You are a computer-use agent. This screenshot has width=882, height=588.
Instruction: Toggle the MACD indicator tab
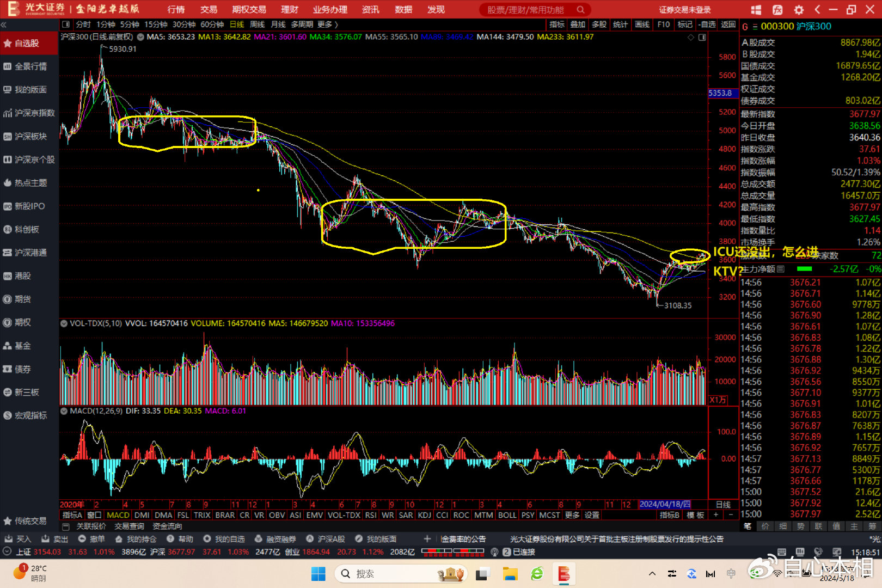tap(118, 515)
